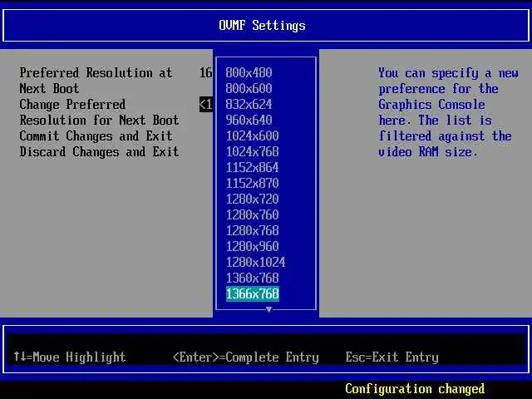The width and height of the screenshot is (532, 399).
Task: Select the 800x480 resolution option
Action: (249, 72)
